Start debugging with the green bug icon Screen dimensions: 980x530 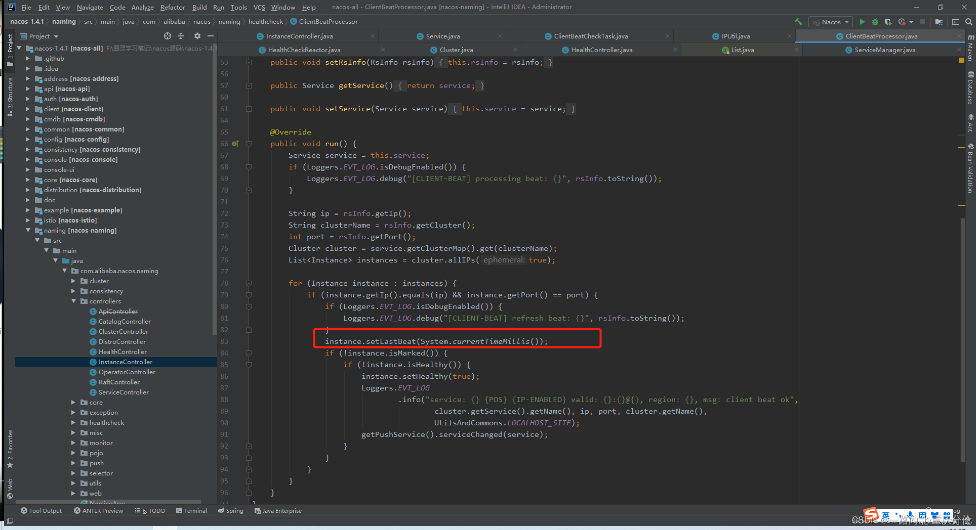point(875,22)
